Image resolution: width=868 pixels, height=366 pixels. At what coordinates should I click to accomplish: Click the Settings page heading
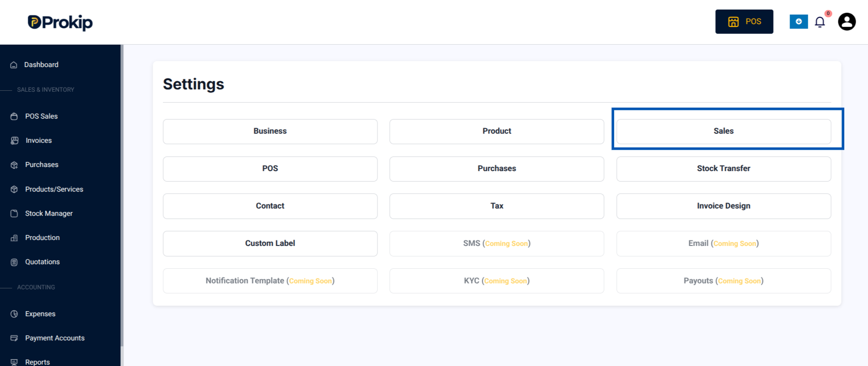pos(193,84)
